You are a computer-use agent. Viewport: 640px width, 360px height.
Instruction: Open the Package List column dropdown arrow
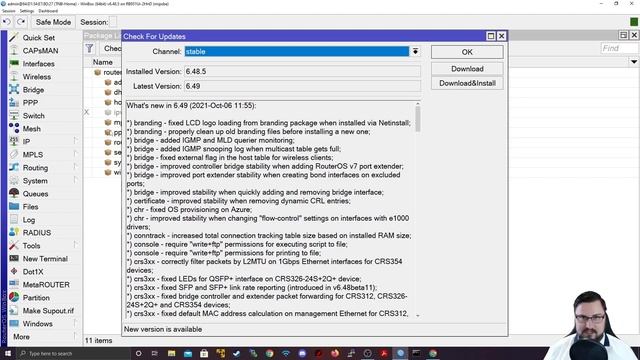(x=633, y=62)
